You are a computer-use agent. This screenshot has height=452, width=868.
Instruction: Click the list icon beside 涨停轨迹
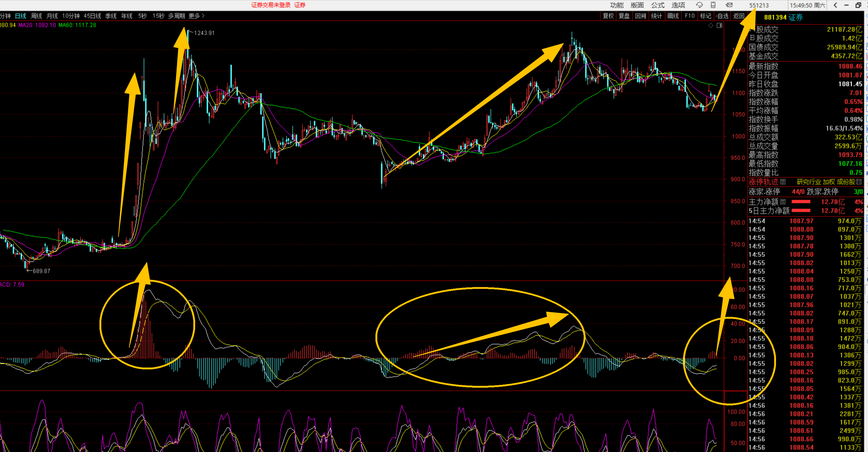783,182
